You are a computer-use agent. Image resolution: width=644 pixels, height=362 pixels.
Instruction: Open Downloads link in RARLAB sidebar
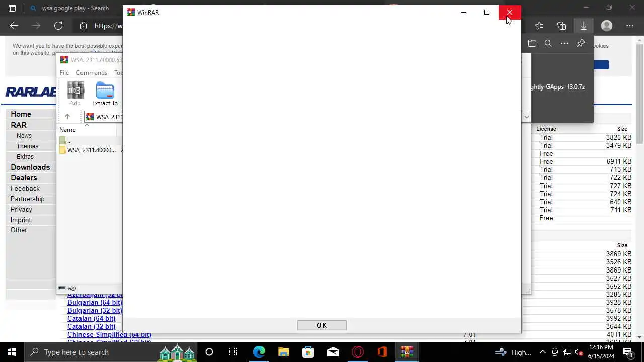coord(30,167)
